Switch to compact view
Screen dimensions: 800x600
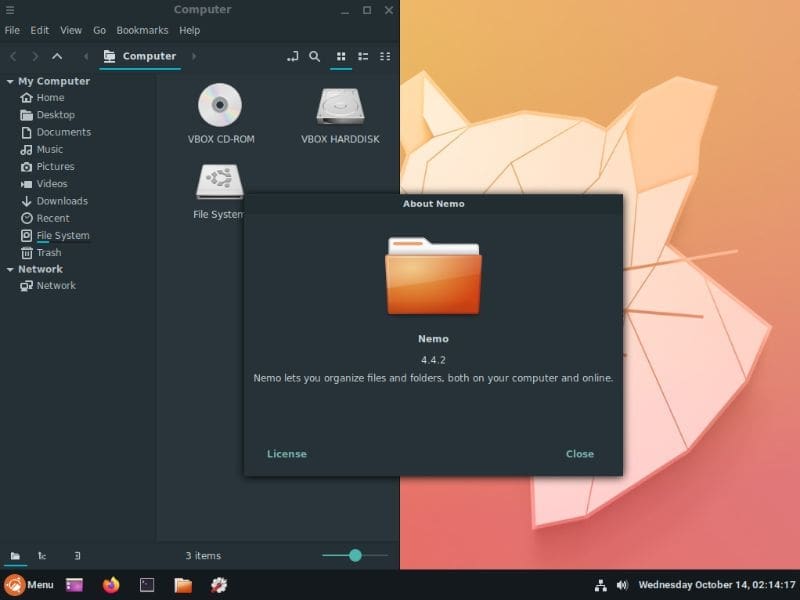coord(385,56)
